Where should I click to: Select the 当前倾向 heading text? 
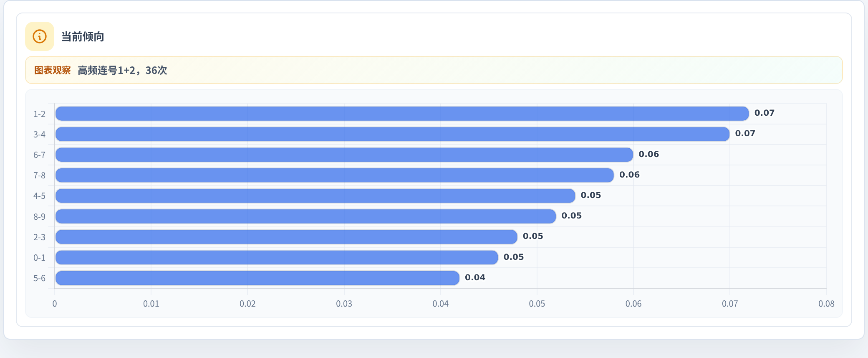pos(83,37)
